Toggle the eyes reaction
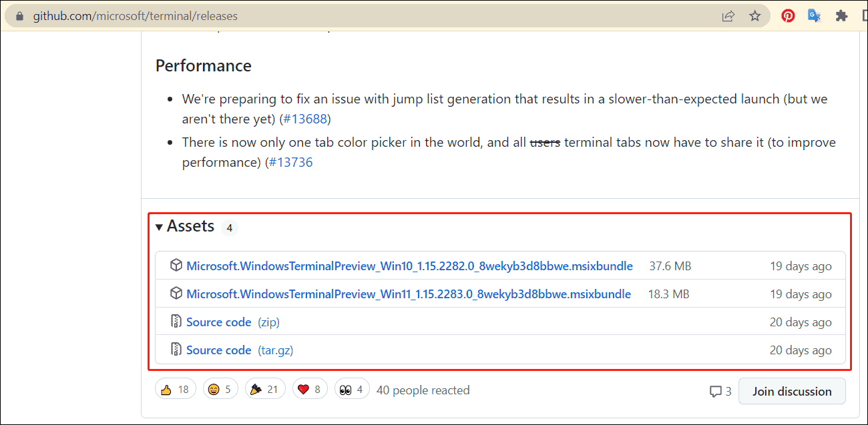868x425 pixels. (x=351, y=390)
